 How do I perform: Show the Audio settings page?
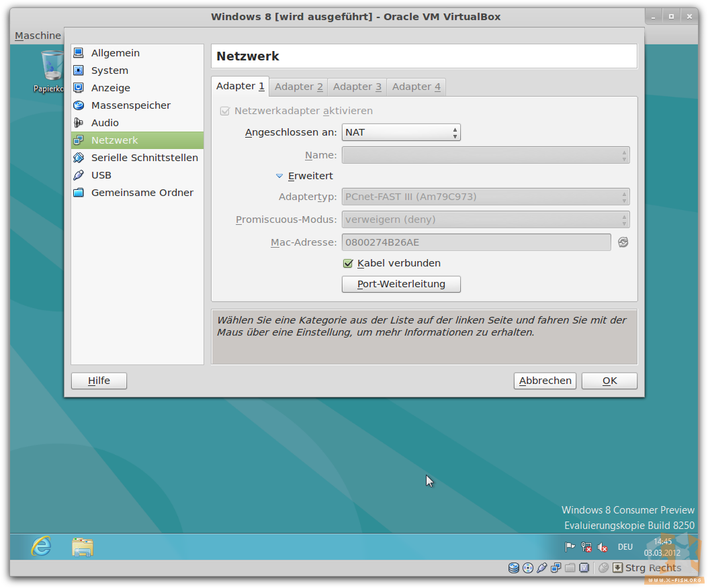[x=137, y=123]
